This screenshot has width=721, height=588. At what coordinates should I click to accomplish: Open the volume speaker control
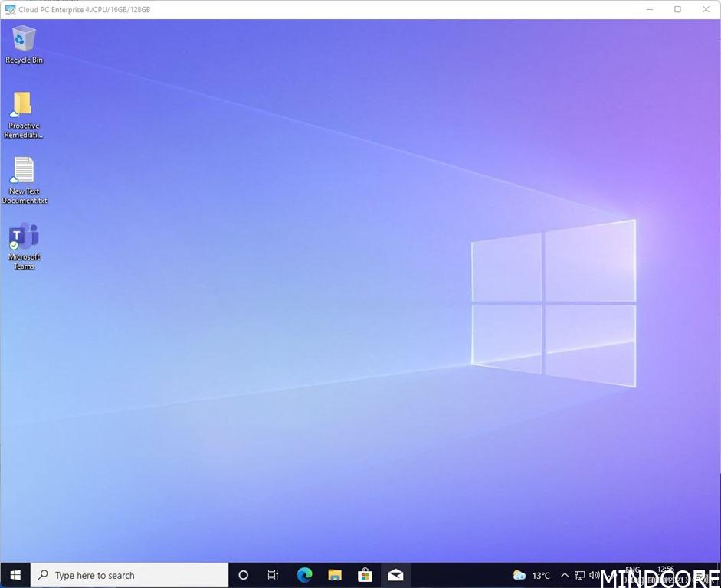[595, 575]
